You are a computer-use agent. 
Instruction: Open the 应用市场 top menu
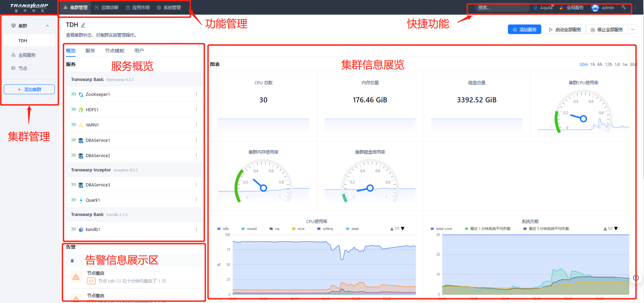(138, 7)
